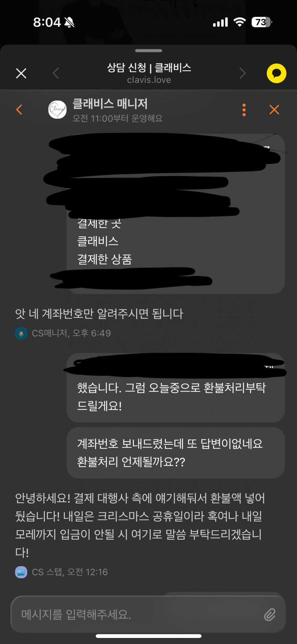Screen dimensions: 297x644
Task: Go back with the gray left chevron
Action: point(55,73)
